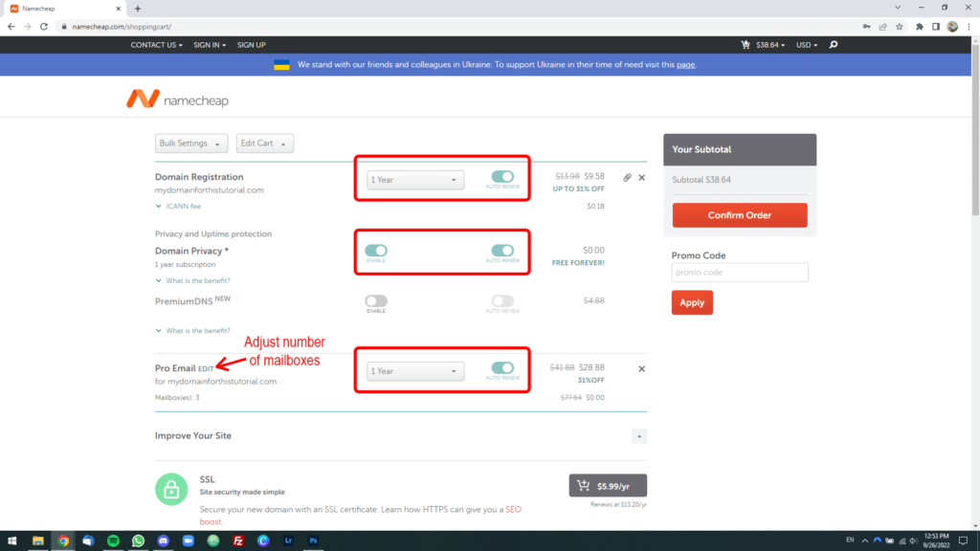980x551 pixels.
Task: Expand the ICANN fee details
Action: pos(178,207)
